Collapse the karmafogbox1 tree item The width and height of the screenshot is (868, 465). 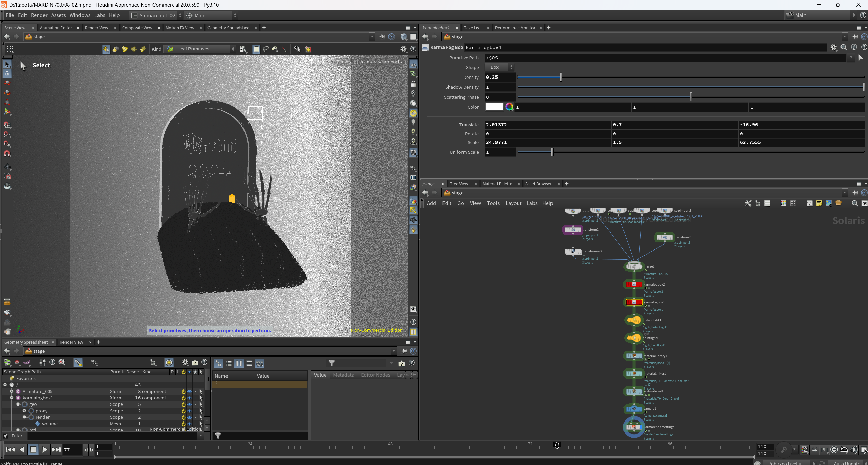click(x=12, y=398)
